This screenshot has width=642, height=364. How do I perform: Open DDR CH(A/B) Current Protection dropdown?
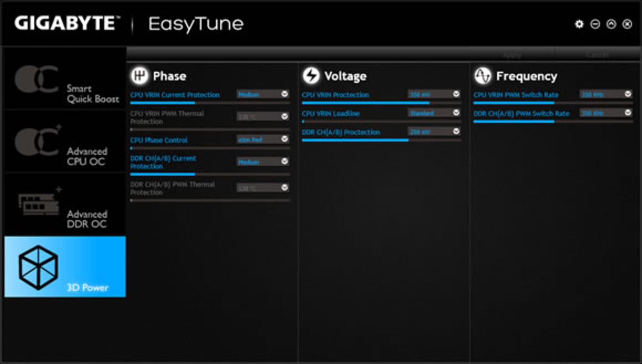pyautogui.click(x=263, y=162)
